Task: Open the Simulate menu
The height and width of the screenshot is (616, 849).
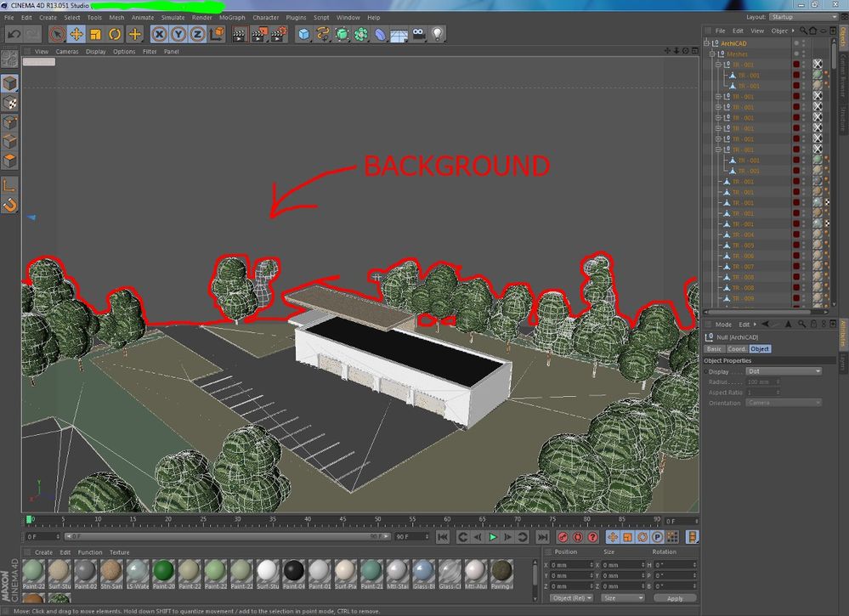Action: click(173, 17)
